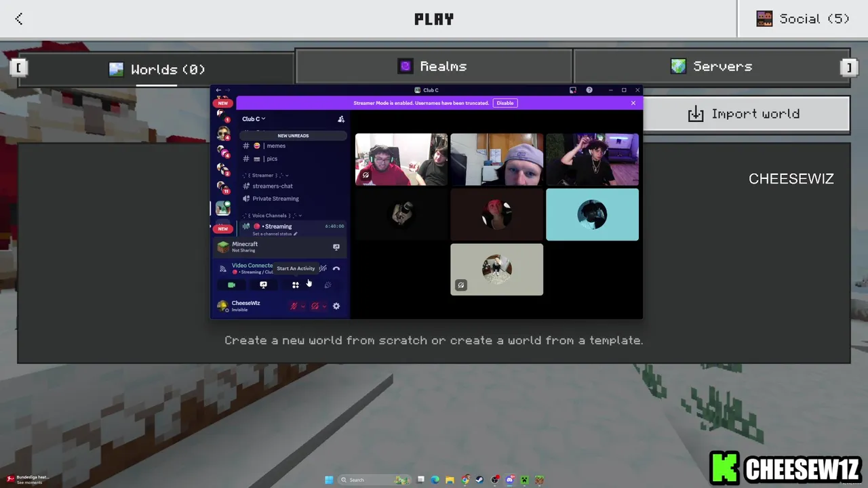Jump to NEW UNREADS in channel list
Viewport: 868px width, 488px height.
pyautogui.click(x=293, y=136)
